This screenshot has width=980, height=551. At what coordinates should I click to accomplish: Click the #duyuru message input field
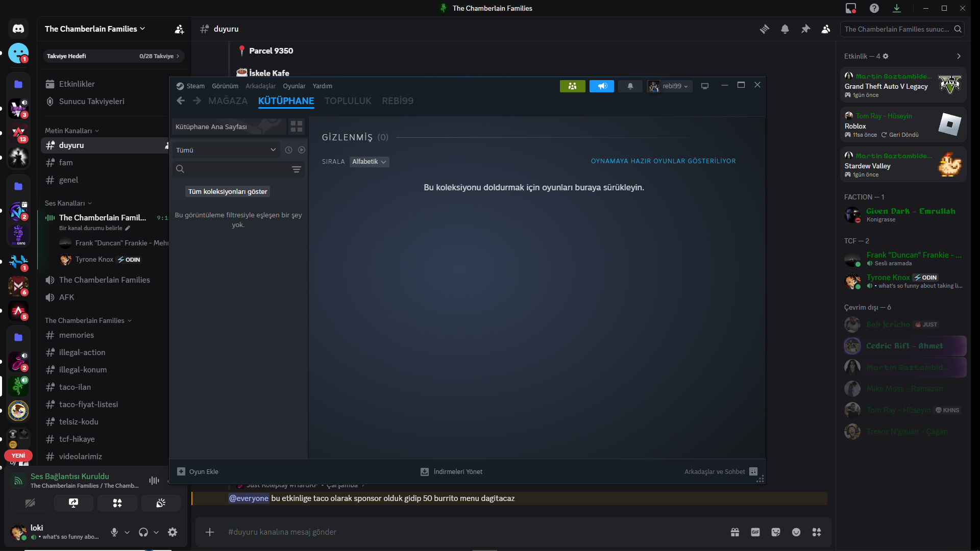coord(470,532)
